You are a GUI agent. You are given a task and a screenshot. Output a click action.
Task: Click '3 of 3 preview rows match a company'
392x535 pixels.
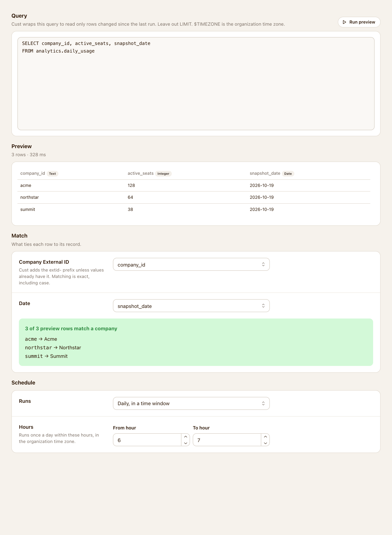tap(71, 329)
